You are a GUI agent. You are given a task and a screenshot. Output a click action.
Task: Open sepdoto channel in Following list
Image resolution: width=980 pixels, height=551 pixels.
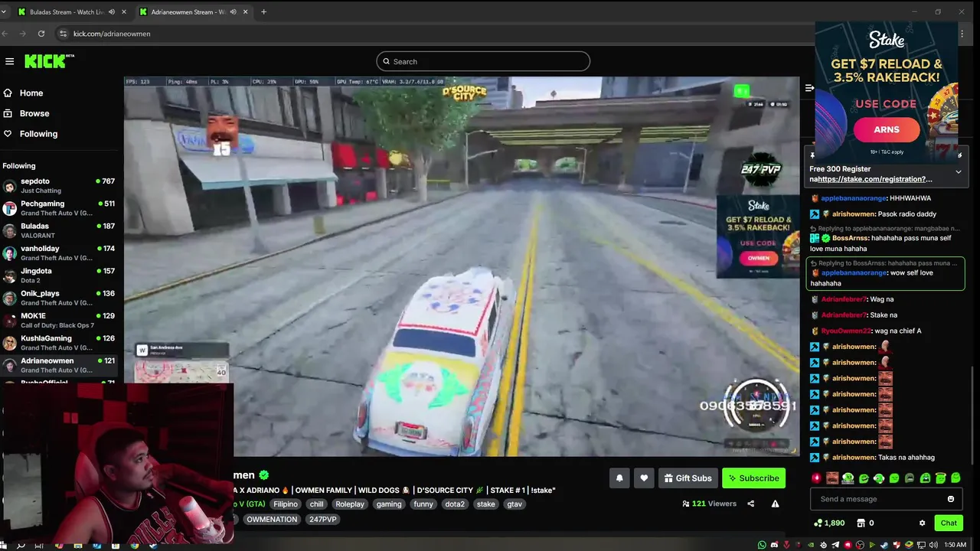[59, 186]
